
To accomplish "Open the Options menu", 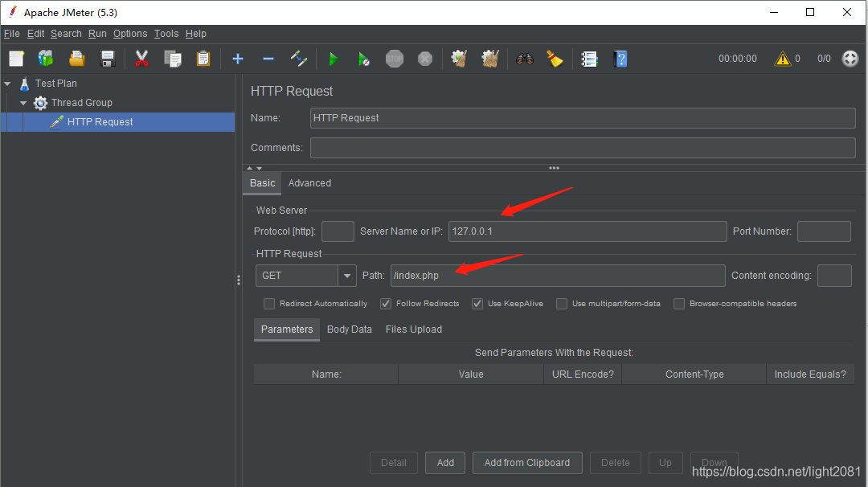I will pyautogui.click(x=130, y=34).
